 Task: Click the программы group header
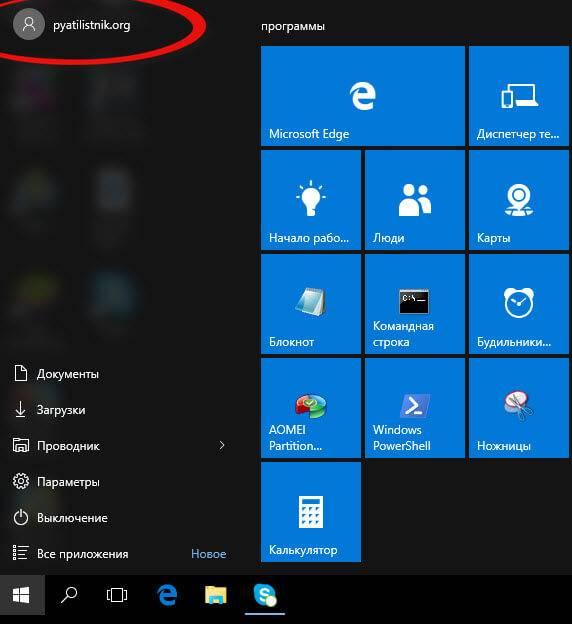coord(293,26)
